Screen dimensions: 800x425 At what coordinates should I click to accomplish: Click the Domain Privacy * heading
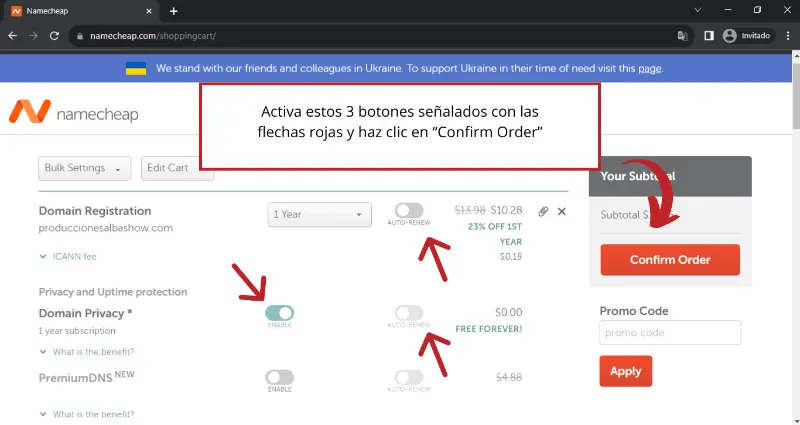pos(85,313)
